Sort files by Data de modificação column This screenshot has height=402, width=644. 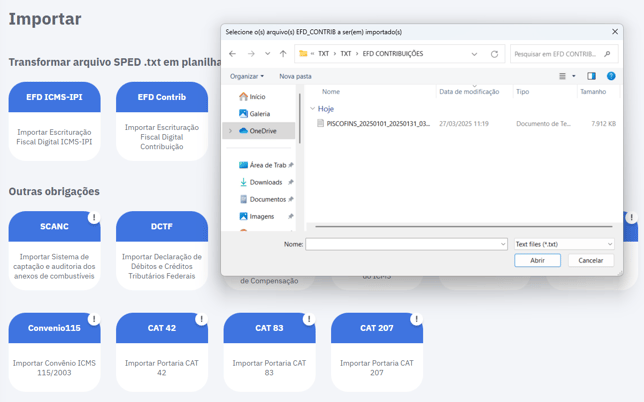point(469,92)
